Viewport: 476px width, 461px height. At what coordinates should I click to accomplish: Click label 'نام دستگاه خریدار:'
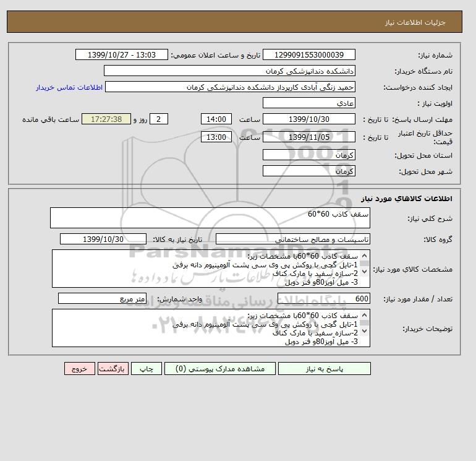[x=423, y=71]
